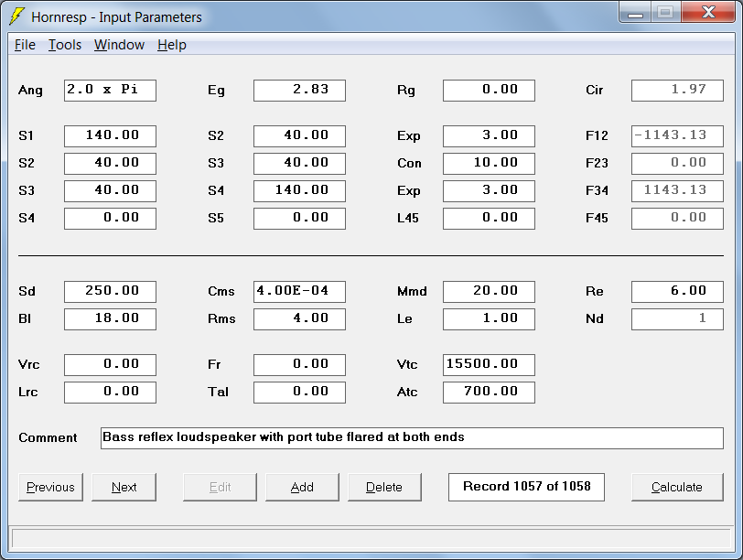The width and height of the screenshot is (743, 560).
Task: Select the F23 field
Action: click(x=678, y=164)
